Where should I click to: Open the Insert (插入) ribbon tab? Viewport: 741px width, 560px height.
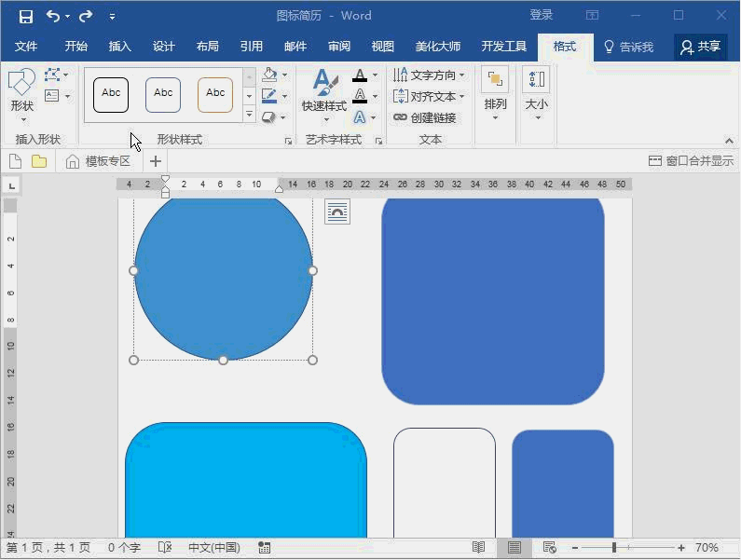[x=120, y=47]
